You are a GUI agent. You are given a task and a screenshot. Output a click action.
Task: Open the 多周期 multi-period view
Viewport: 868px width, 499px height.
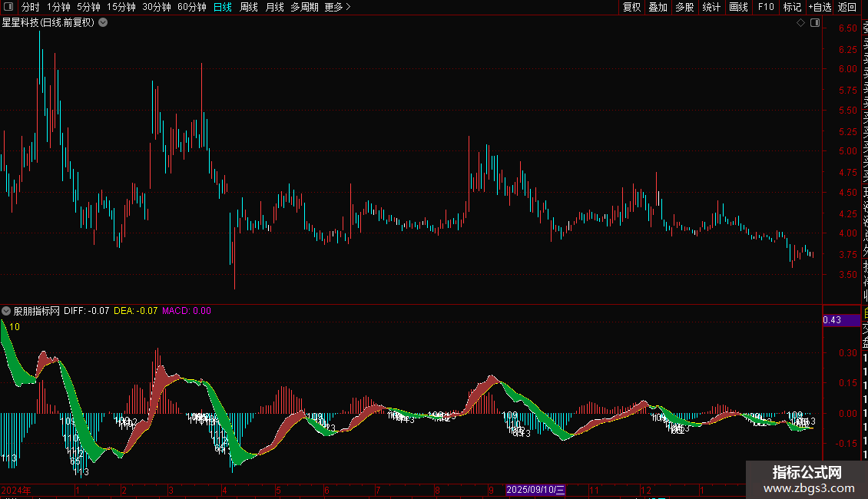[x=304, y=7]
